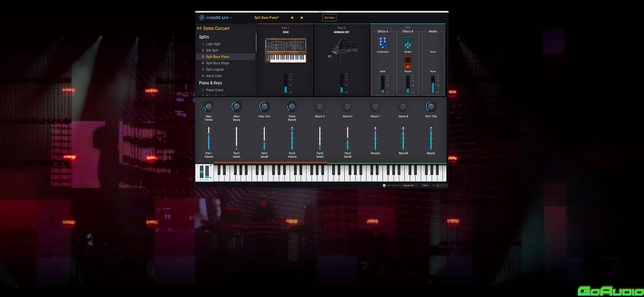
Task: Click the Bass Decay knob
Action: 236,107
